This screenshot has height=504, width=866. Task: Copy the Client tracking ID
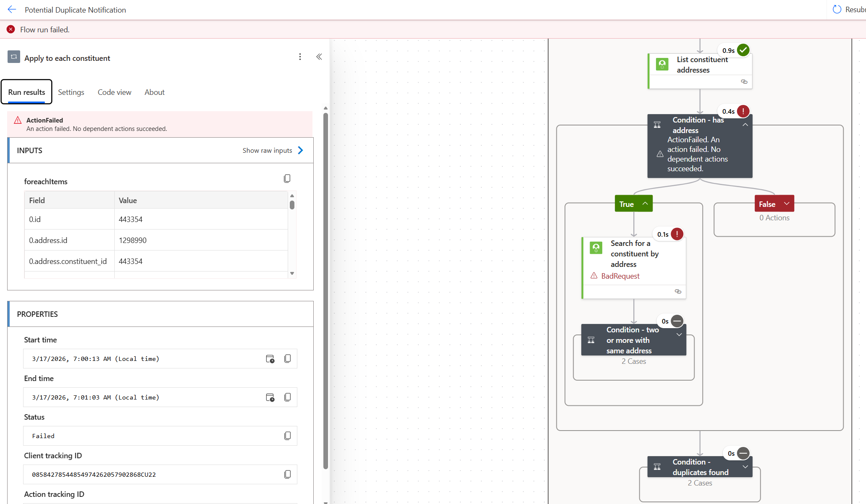point(288,475)
